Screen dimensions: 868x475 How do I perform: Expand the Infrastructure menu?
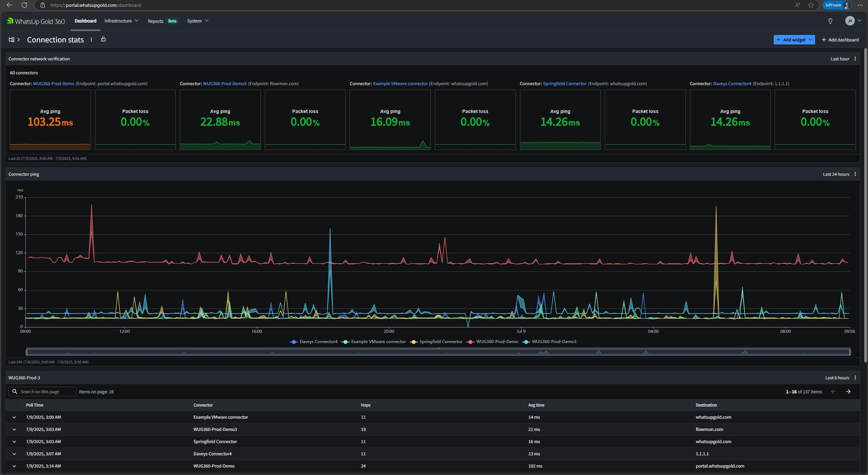[x=121, y=21]
